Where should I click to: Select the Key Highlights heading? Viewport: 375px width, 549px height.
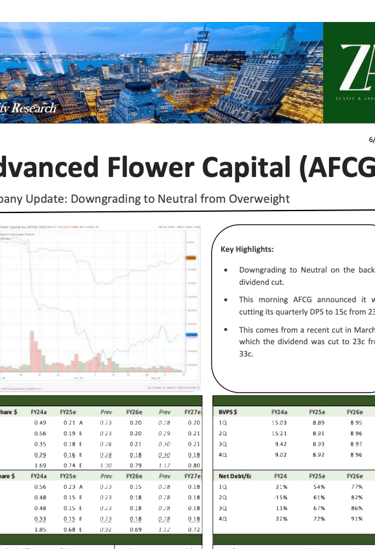coord(247,249)
